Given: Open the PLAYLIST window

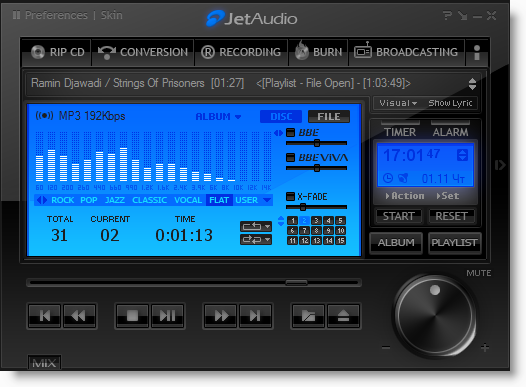Looking at the screenshot, I should [x=454, y=242].
